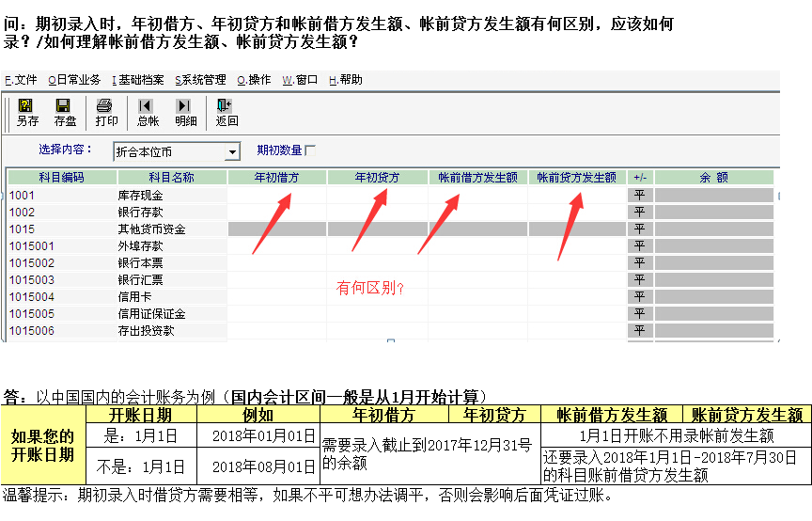Image resolution: width=812 pixels, height=521 pixels.
Task: Click the 帐前贷方发生额 cell for 信用卡
Action: [576, 297]
